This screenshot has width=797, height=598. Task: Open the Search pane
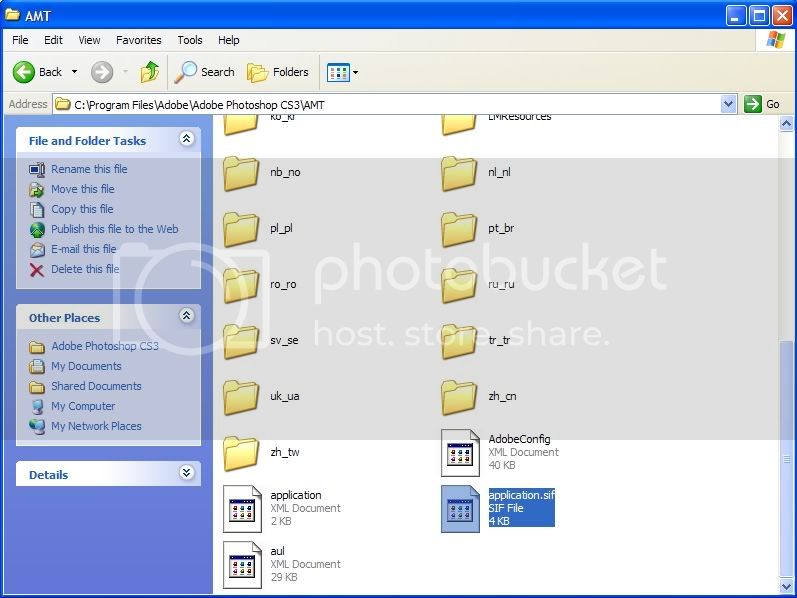(x=205, y=72)
